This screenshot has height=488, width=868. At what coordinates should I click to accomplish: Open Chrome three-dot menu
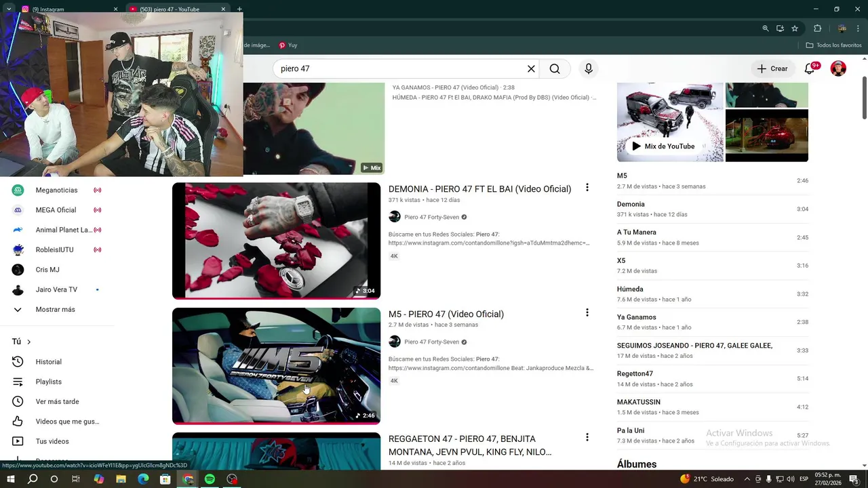click(859, 28)
